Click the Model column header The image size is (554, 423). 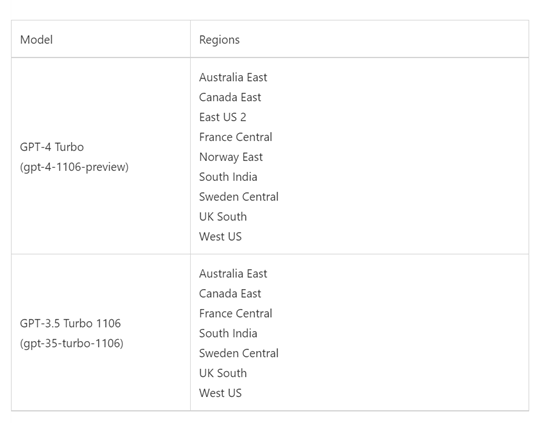36,40
